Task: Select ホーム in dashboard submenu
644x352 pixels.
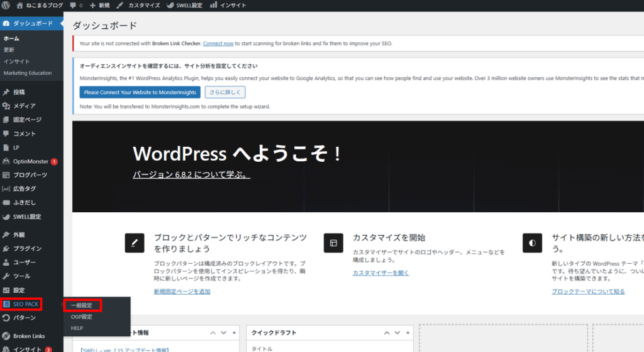Action: [11, 38]
